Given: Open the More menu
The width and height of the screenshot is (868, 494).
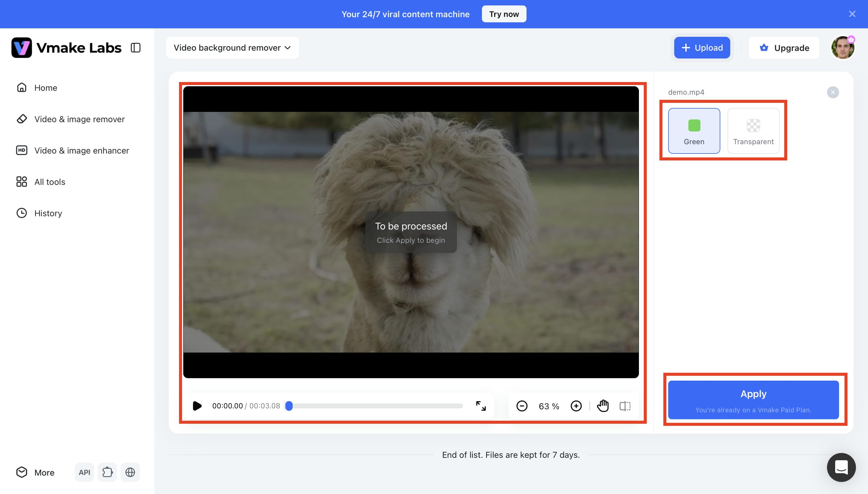Looking at the screenshot, I should click(35, 472).
